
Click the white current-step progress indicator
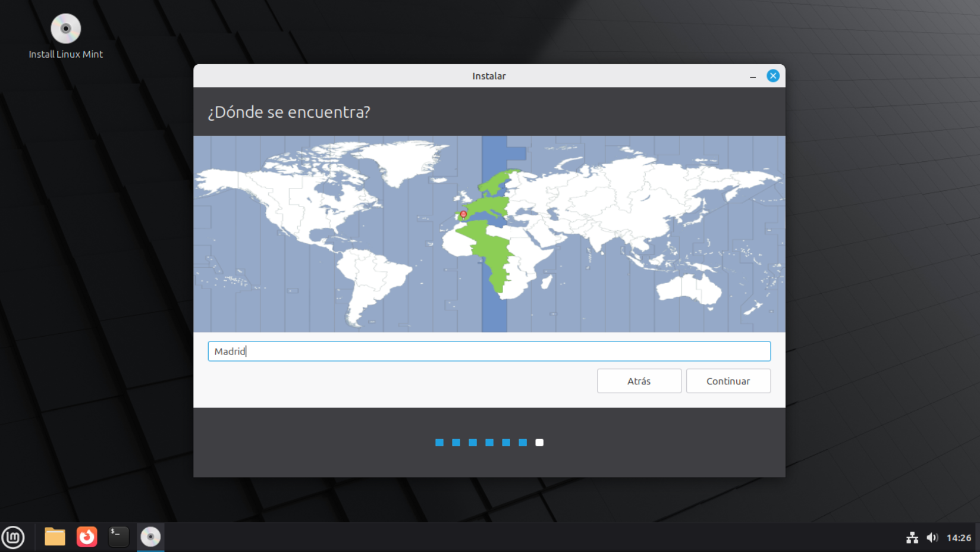[539, 443]
